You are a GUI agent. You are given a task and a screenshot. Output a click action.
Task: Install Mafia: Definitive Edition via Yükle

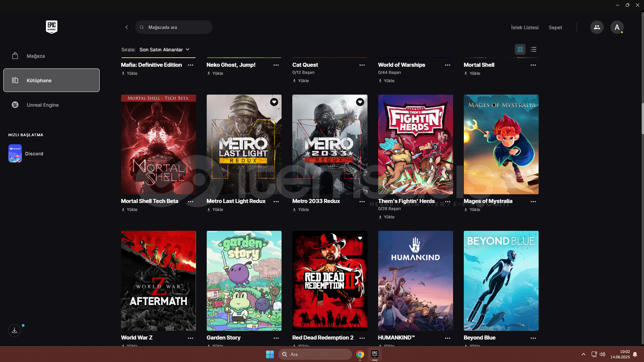[x=130, y=73]
